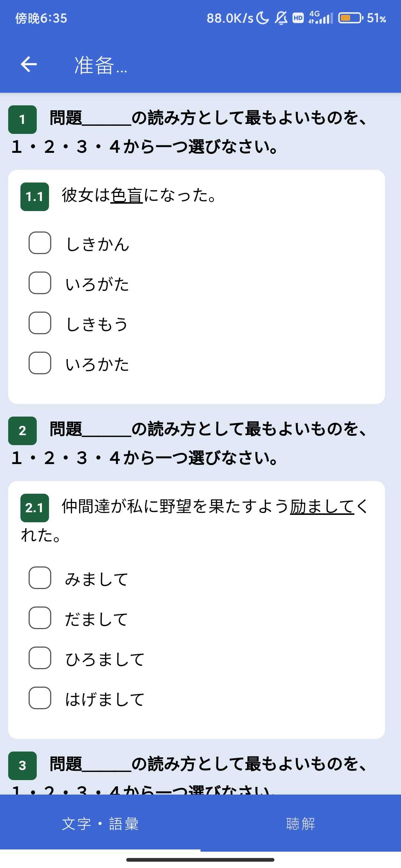Image resolution: width=401 pixels, height=868 pixels.
Task: Check the だまして answer option
Action: click(40, 618)
